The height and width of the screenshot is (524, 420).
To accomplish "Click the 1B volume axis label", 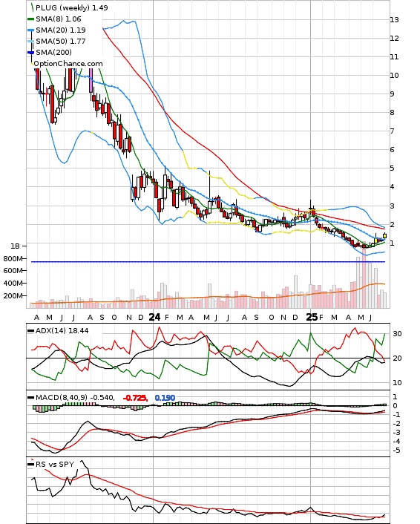I will tap(15, 246).
